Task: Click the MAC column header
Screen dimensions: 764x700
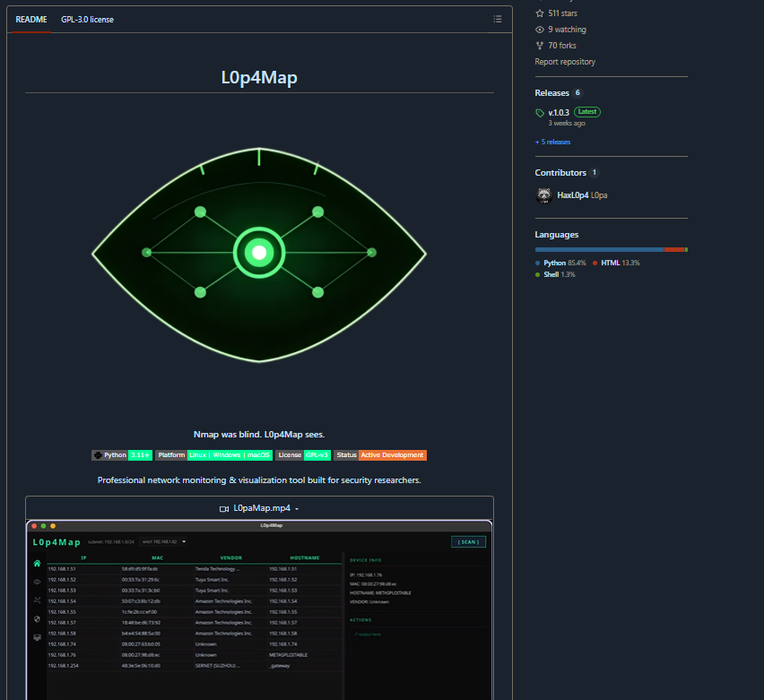Action: pos(158,557)
